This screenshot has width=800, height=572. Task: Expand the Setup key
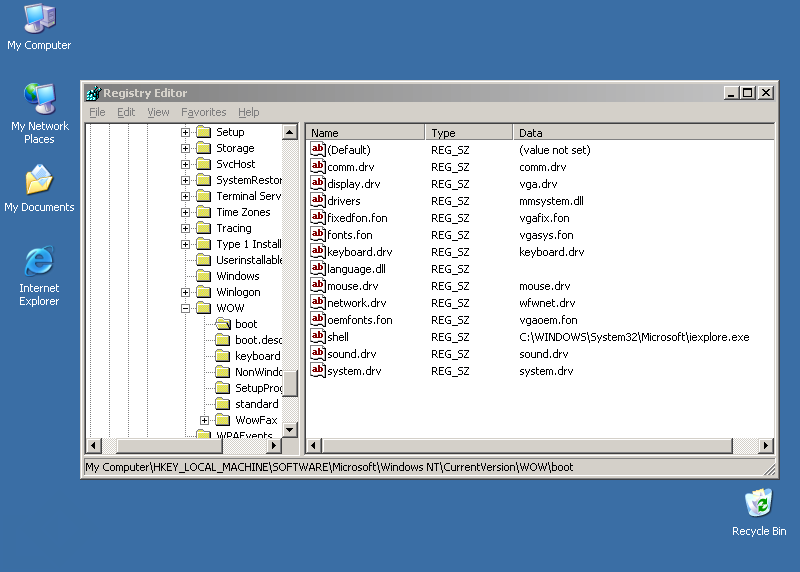(x=185, y=132)
